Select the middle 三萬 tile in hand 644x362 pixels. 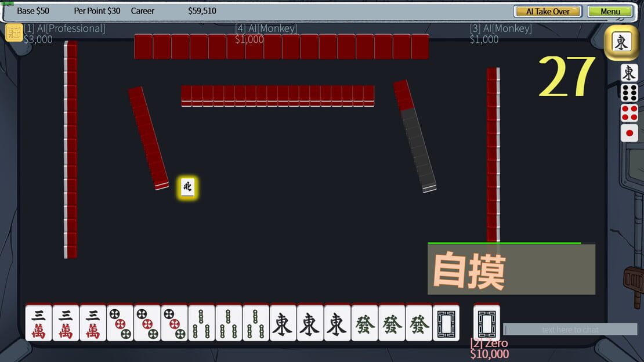(66, 323)
